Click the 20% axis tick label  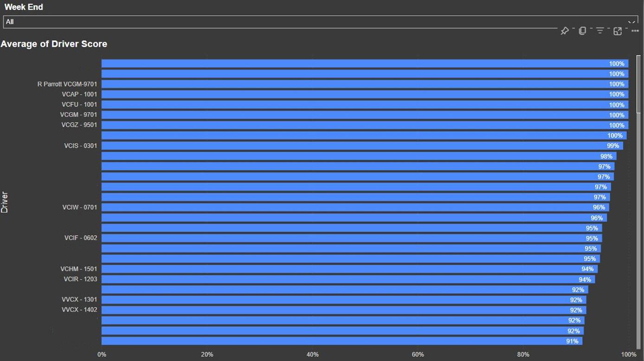coord(207,355)
